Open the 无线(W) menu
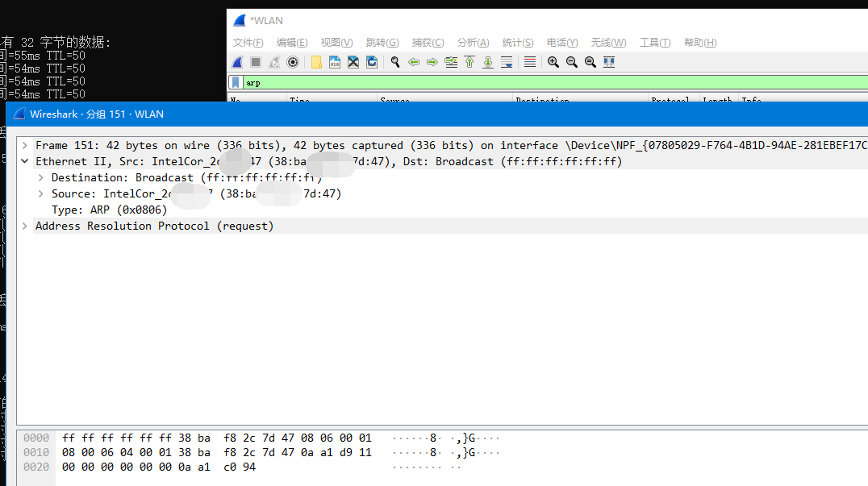Screen dimensions: 868x486 [609, 43]
